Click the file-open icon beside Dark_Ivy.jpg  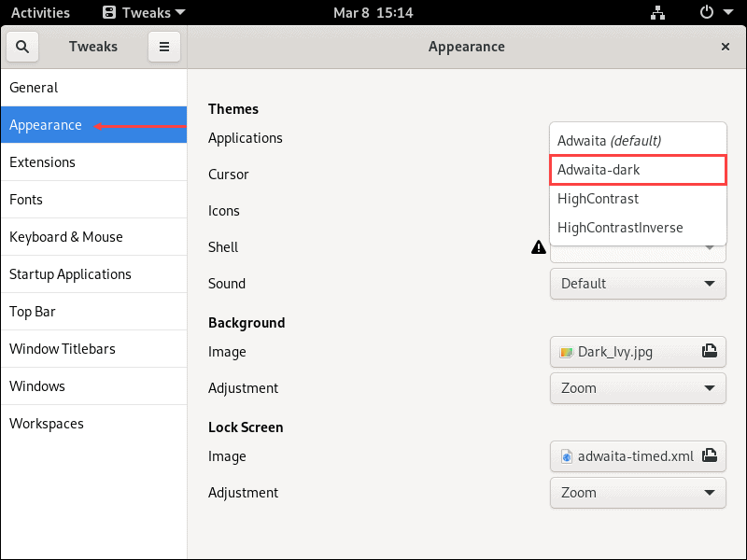pyautogui.click(x=710, y=352)
